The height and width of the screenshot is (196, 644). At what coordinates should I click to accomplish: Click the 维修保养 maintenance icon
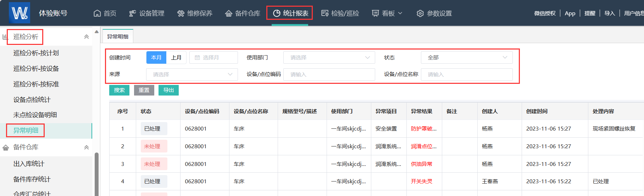[181, 13]
